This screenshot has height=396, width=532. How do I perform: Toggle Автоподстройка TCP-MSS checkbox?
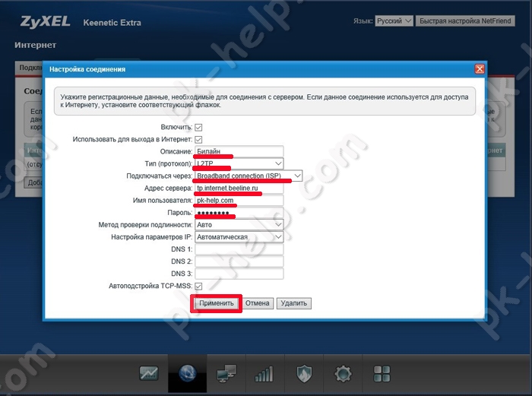click(198, 286)
